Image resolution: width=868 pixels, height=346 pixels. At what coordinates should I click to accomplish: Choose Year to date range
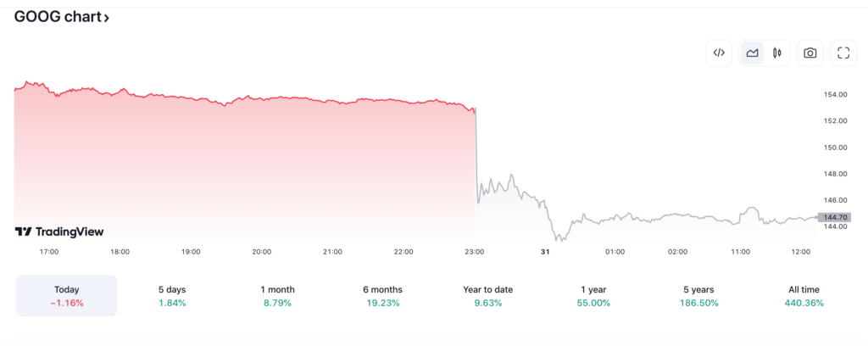487,296
